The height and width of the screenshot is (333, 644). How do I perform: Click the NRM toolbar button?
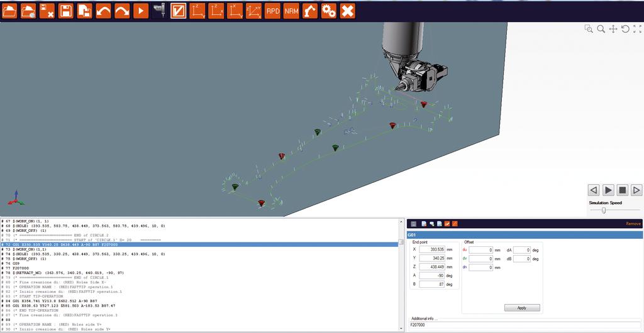click(291, 11)
